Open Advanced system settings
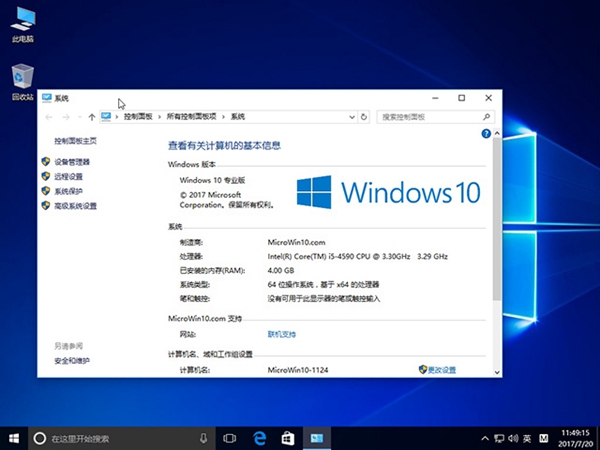The image size is (600, 450). [x=75, y=206]
